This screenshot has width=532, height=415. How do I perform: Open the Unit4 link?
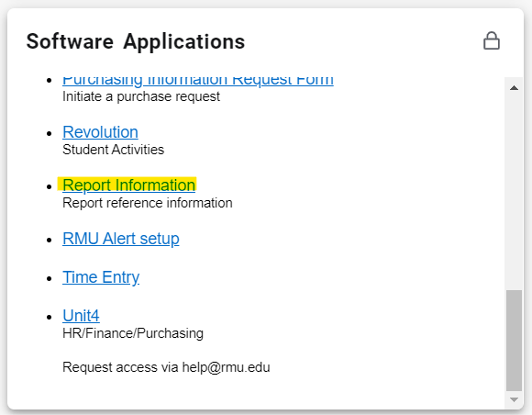(81, 316)
